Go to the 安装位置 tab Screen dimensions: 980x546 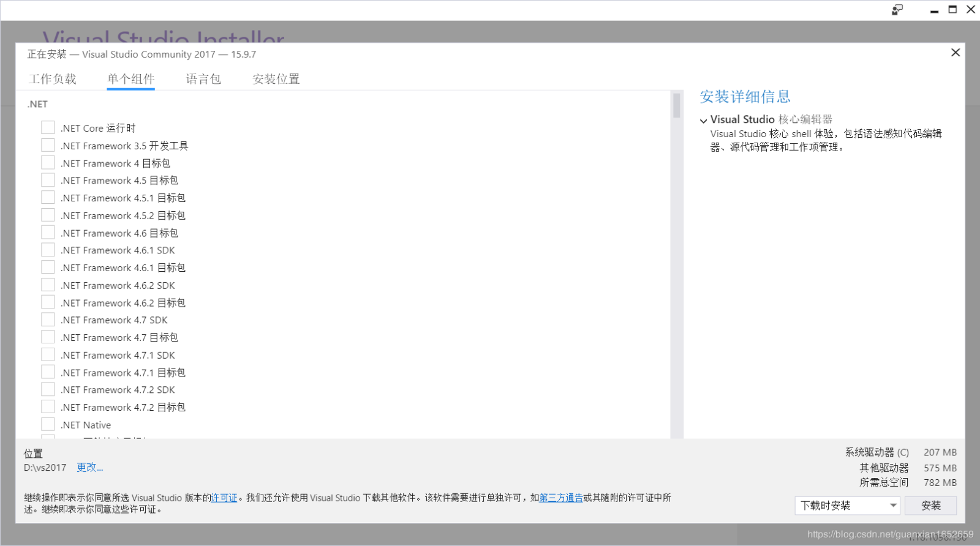coord(276,79)
